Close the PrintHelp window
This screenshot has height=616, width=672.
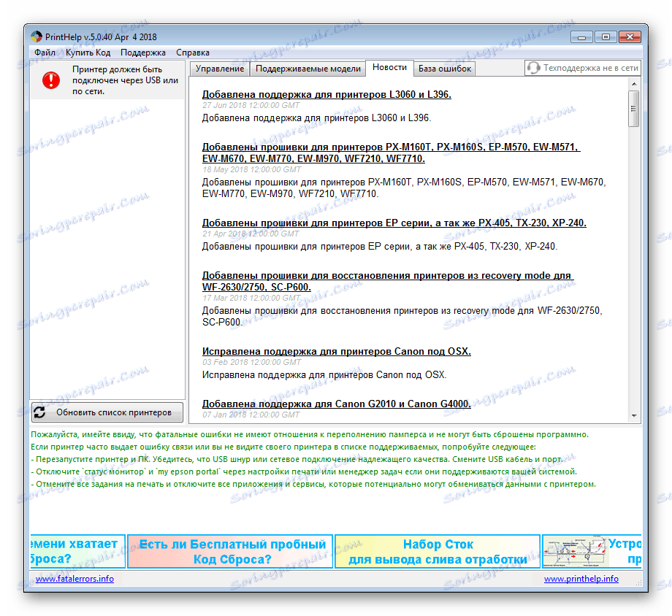point(630,37)
